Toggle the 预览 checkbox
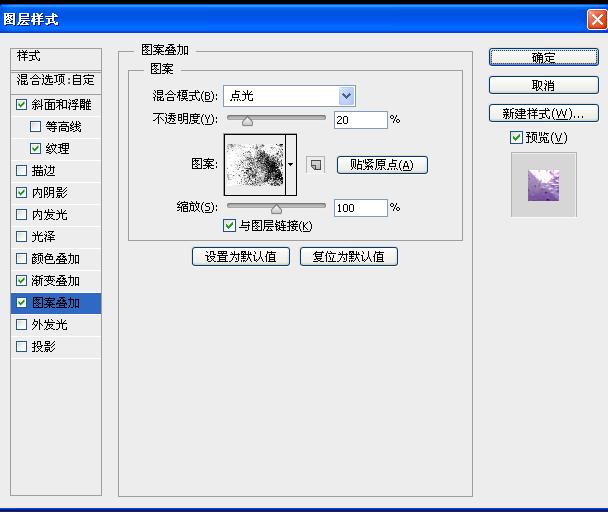The width and height of the screenshot is (608, 512). 516,137
